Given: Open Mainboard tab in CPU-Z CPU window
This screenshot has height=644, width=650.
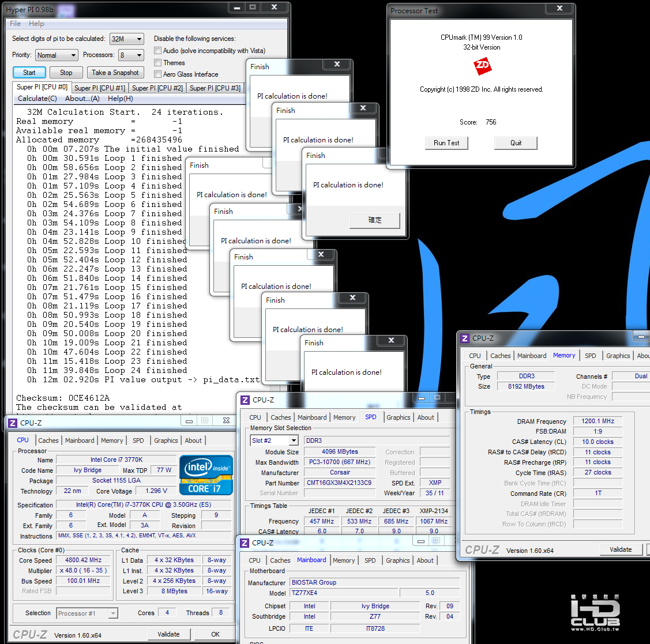Looking at the screenshot, I should point(80,440).
